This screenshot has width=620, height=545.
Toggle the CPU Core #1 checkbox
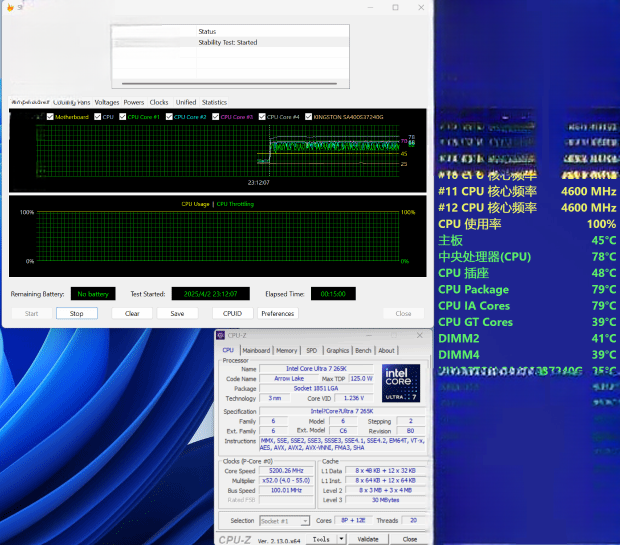123,117
